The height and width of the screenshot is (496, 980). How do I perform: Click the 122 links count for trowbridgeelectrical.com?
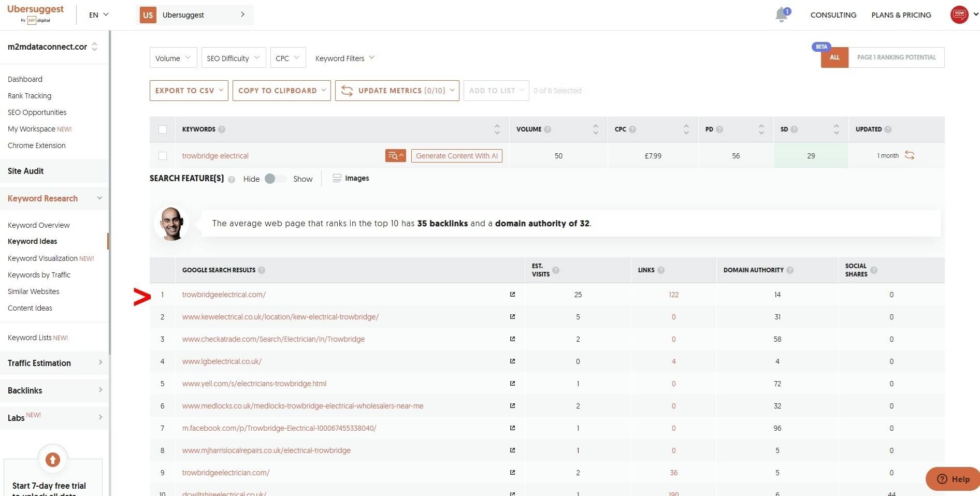click(673, 295)
